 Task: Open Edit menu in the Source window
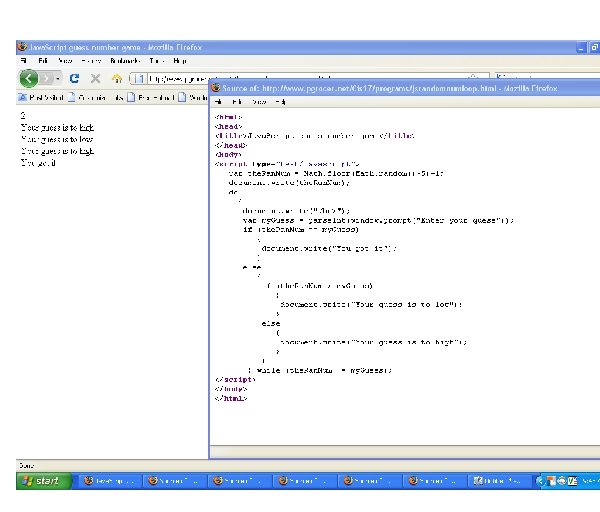[237, 102]
